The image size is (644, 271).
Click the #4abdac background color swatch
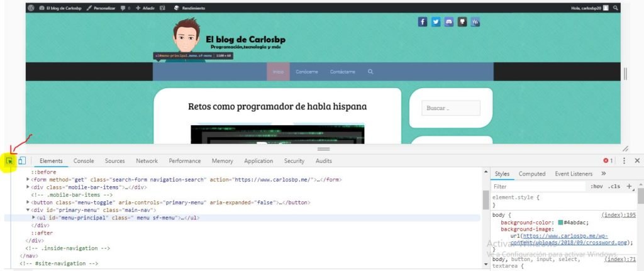tap(560, 223)
